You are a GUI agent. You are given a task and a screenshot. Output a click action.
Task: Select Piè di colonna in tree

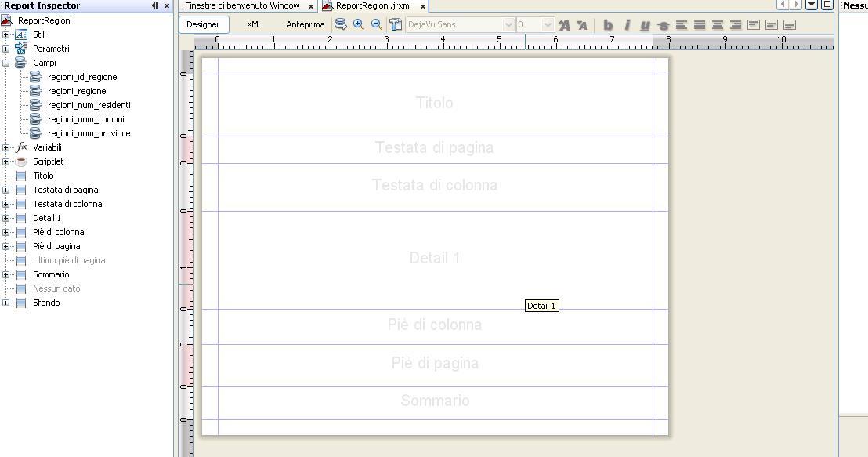(58, 232)
